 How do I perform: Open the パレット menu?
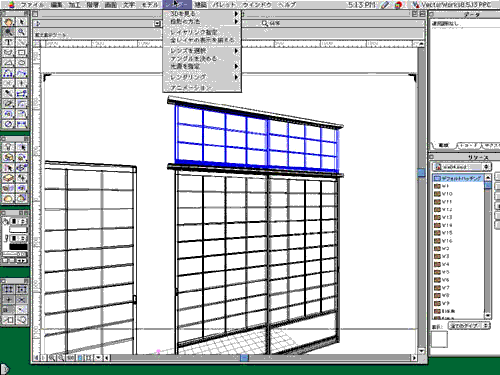pos(224,5)
